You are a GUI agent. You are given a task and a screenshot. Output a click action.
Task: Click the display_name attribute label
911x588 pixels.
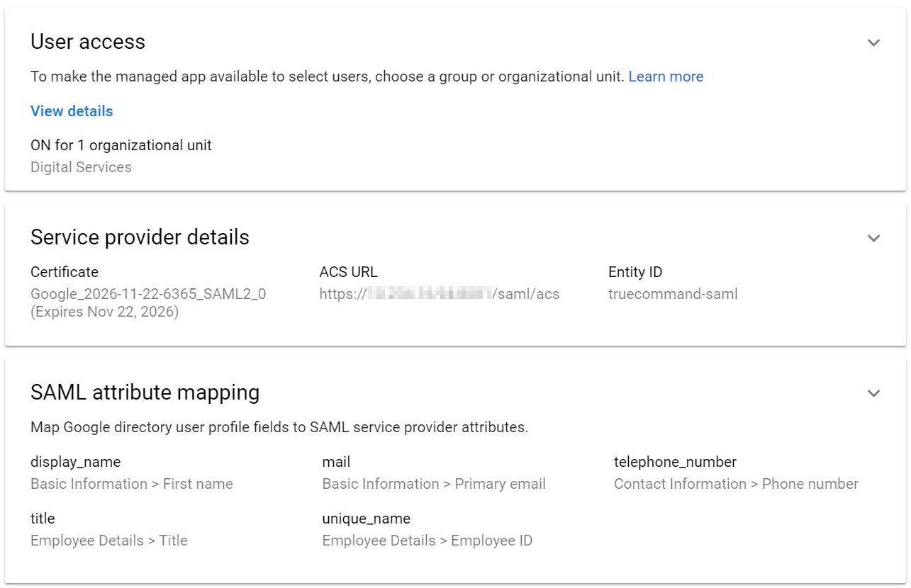[75, 462]
